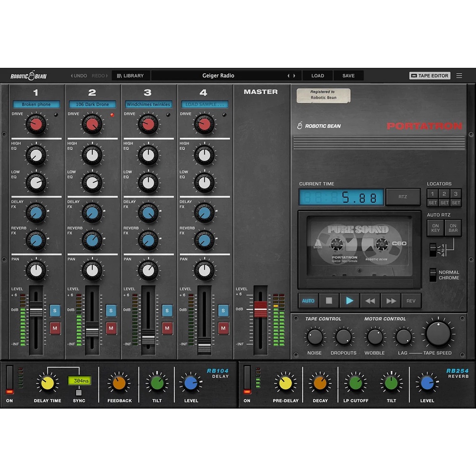The image size is (476, 476).
Task: Mute channel 2
Action: [111, 328]
